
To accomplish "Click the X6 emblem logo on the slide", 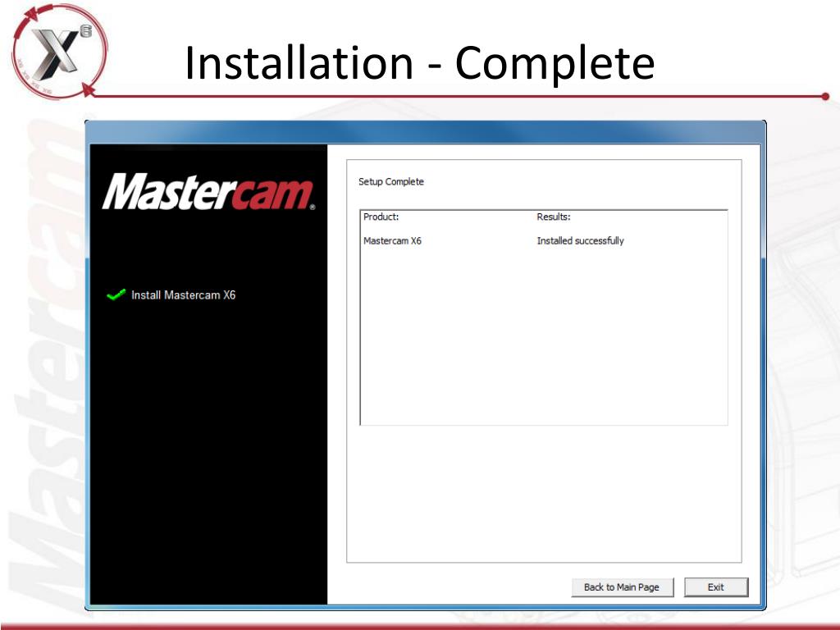I will click(58, 52).
